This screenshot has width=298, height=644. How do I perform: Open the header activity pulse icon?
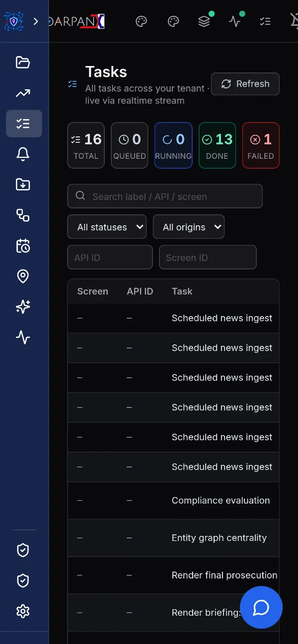coord(235,21)
